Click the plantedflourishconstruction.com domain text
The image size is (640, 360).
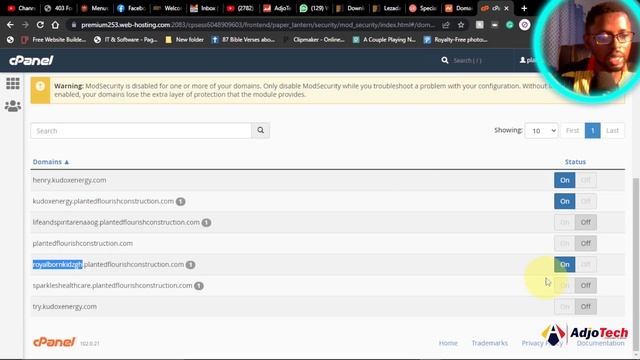coord(82,243)
